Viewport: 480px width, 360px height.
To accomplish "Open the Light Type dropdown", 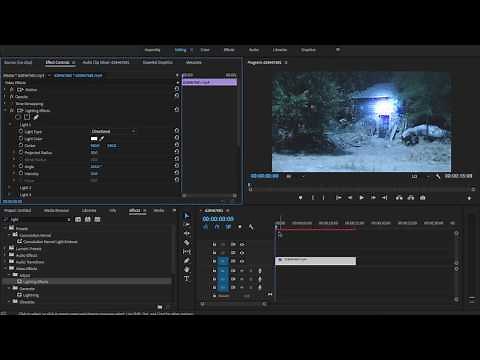I will point(113,131).
